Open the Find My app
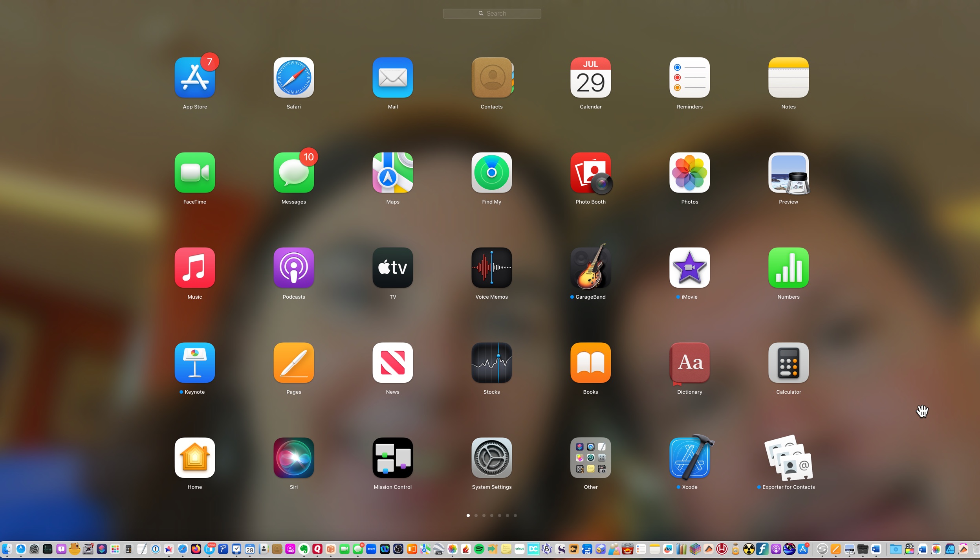This screenshot has width=980, height=560. click(491, 173)
